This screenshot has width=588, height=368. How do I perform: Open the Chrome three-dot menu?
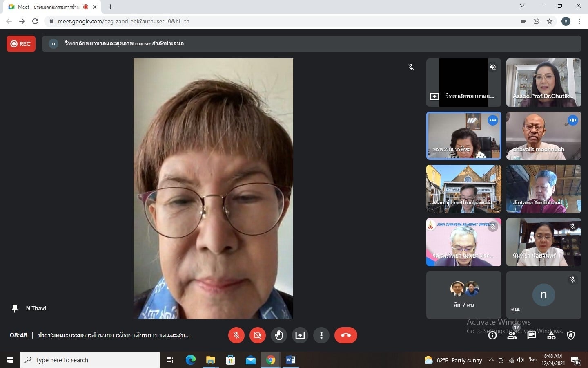(579, 21)
